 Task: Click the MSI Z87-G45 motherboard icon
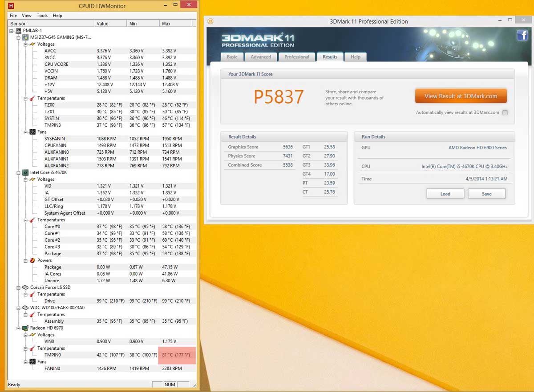[x=25, y=37]
